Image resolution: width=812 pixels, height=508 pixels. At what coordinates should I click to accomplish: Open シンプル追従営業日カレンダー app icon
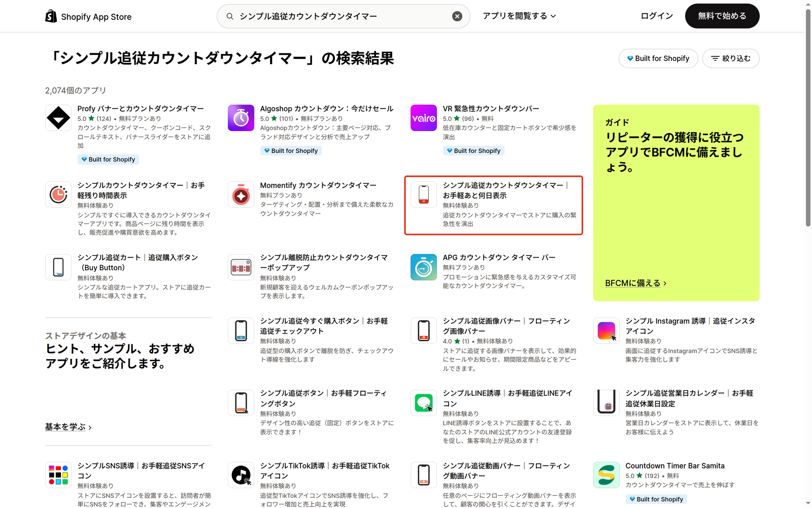click(x=606, y=403)
